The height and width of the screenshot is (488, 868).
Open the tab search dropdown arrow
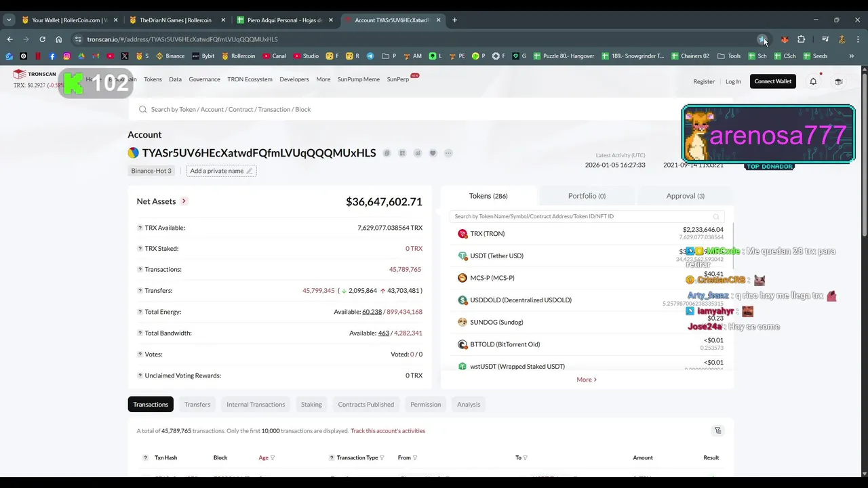[9, 20]
